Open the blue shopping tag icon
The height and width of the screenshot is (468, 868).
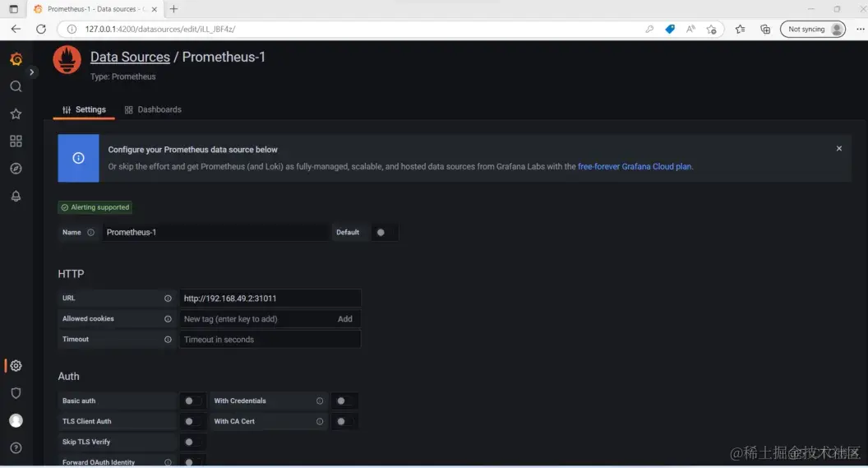(670, 29)
